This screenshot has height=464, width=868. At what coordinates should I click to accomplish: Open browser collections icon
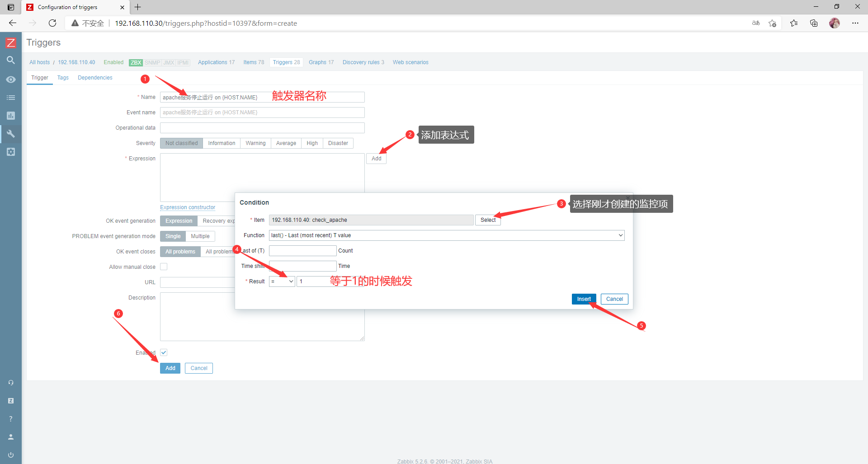[814, 23]
